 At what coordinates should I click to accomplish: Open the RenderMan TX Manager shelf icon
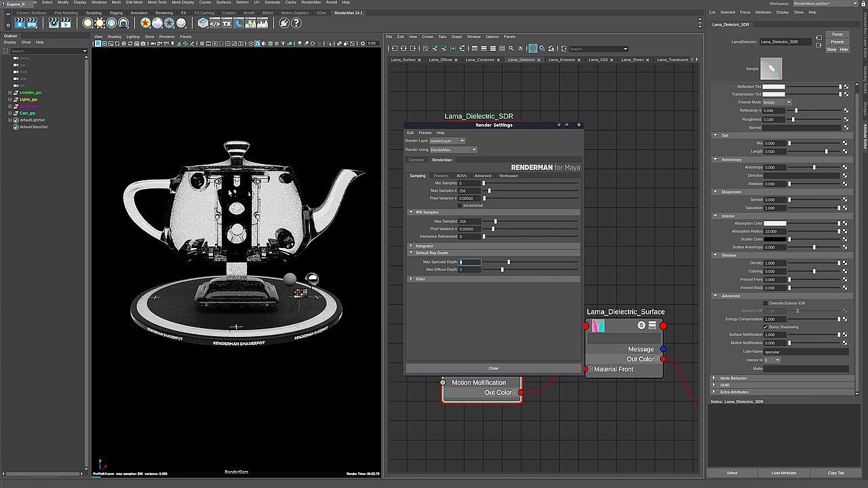226,23
